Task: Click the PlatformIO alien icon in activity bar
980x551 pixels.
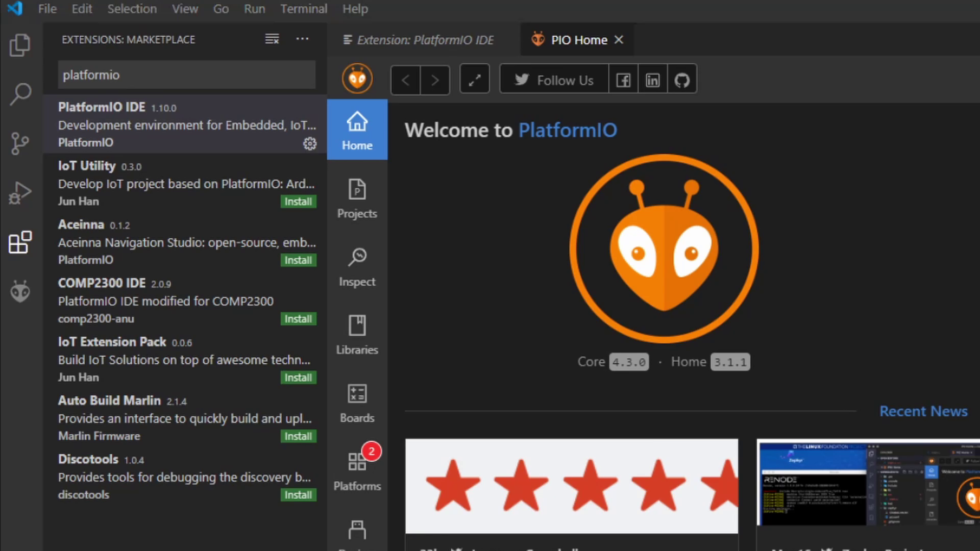Action: click(x=20, y=292)
